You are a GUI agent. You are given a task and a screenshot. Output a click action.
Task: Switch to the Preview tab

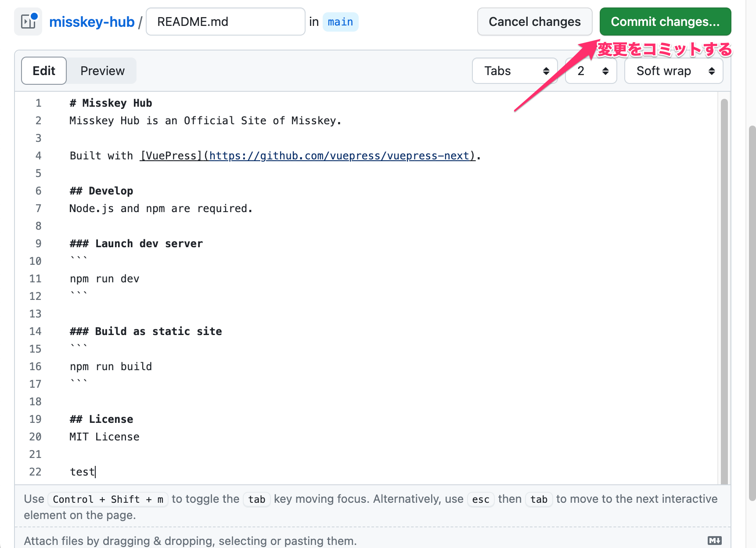[102, 71]
